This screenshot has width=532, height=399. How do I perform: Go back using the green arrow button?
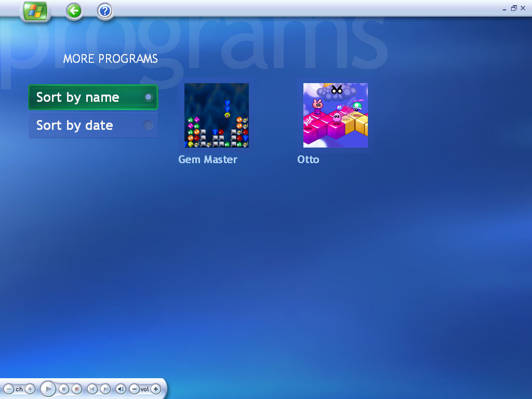pyautogui.click(x=74, y=11)
